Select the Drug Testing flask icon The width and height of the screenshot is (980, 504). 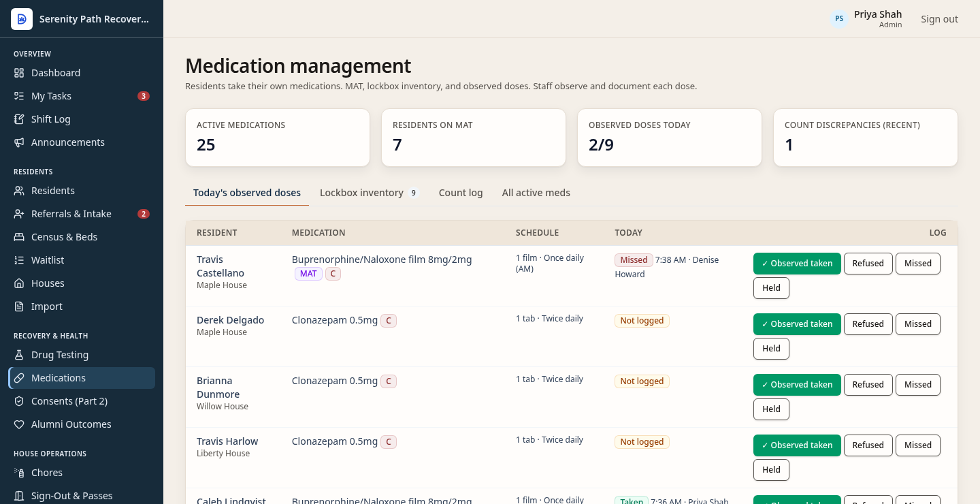(19, 355)
